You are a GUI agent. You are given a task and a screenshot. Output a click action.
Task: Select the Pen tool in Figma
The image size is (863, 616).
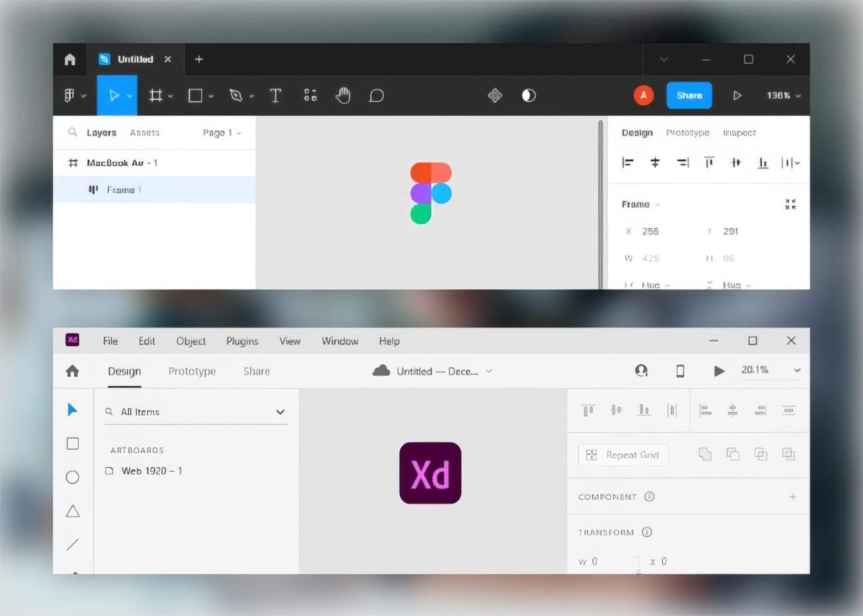235,96
